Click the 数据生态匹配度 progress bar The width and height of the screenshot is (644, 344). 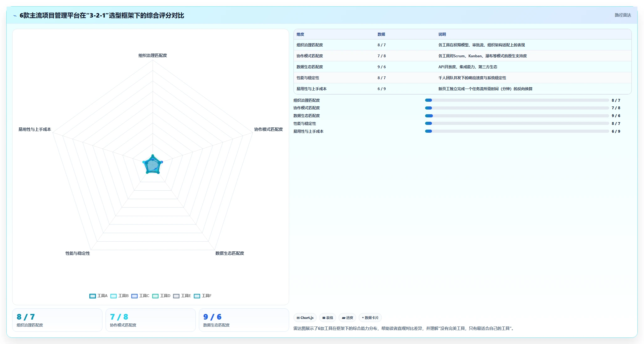[517, 116]
